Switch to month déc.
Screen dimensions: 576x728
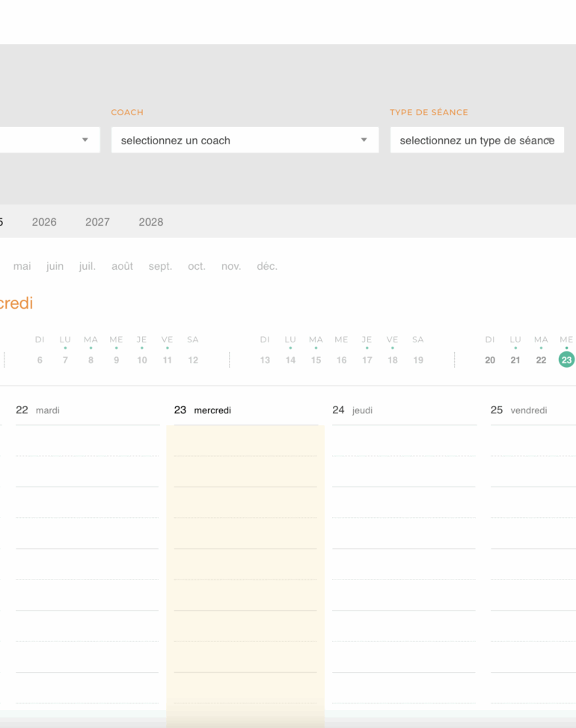(267, 266)
